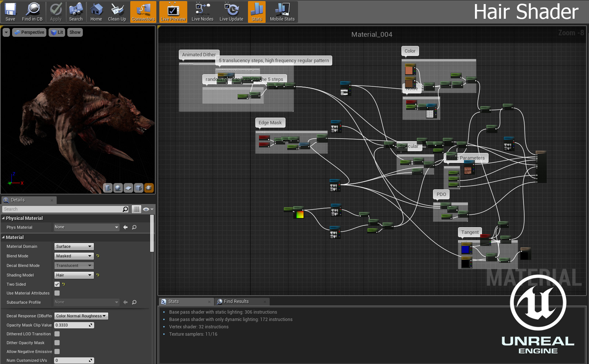Open the Shading Model dropdown
This screenshot has width=589, height=364.
pyautogui.click(x=74, y=275)
